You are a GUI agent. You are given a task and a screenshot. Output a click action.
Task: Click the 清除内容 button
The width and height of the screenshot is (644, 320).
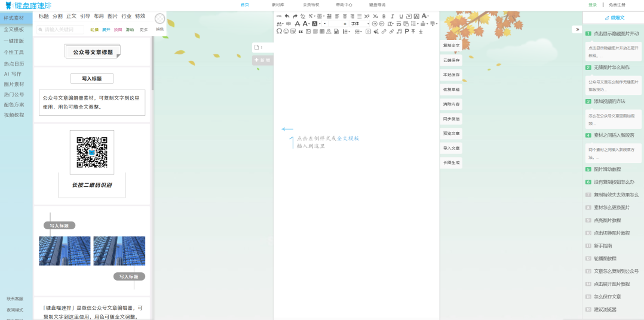(x=451, y=104)
